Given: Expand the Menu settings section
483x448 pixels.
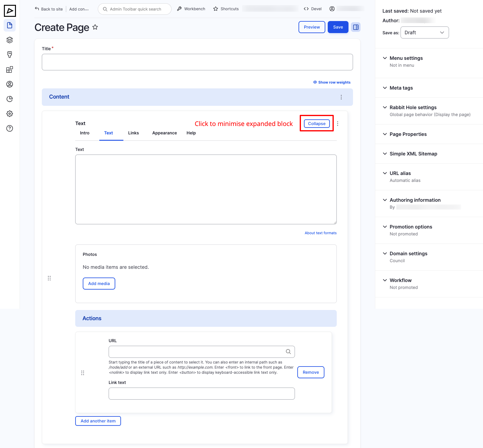Looking at the screenshot, I should click(x=406, y=58).
